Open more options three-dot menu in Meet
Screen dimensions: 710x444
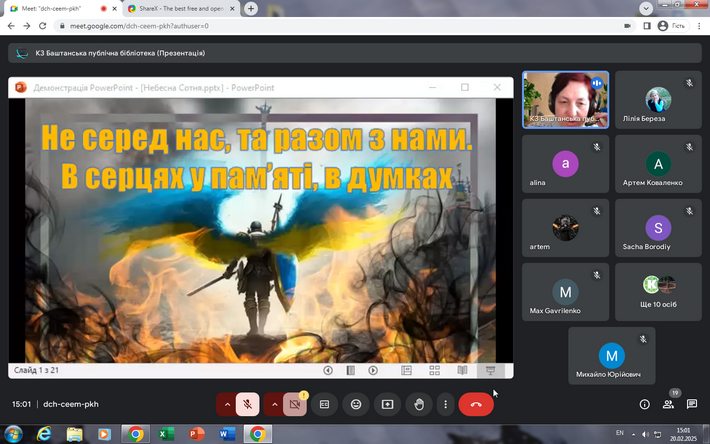click(x=446, y=404)
